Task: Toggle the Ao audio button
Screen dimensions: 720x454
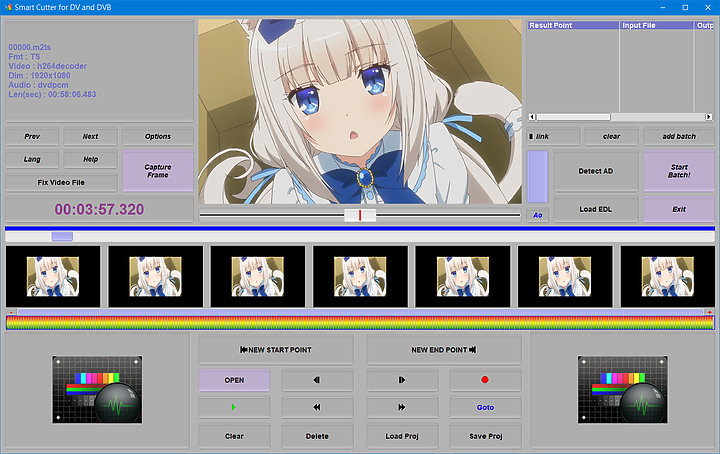Action: pos(537,215)
